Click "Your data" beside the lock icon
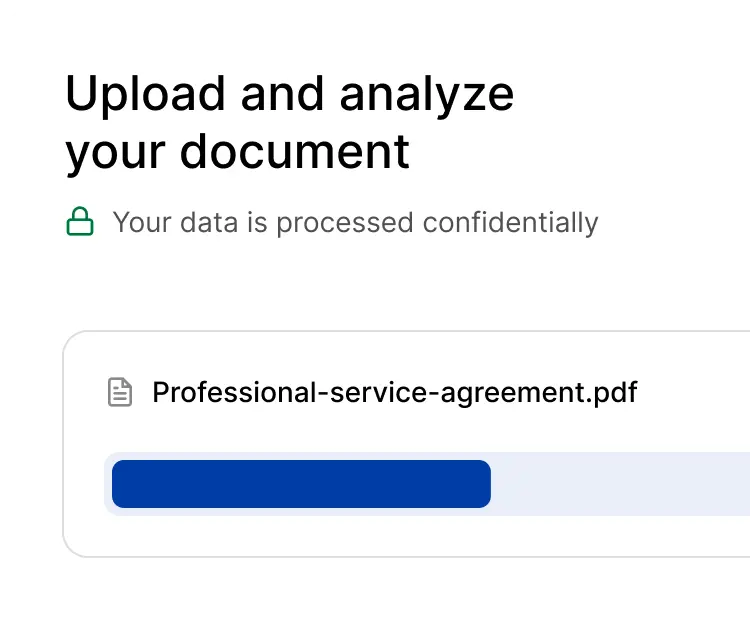Screen dimensions: 750x620 tap(176, 222)
